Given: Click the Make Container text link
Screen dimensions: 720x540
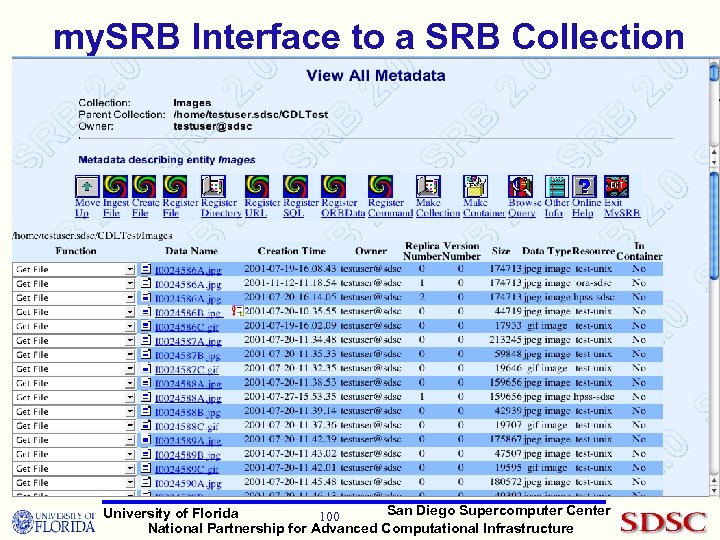Looking at the screenshot, I should (484, 208).
